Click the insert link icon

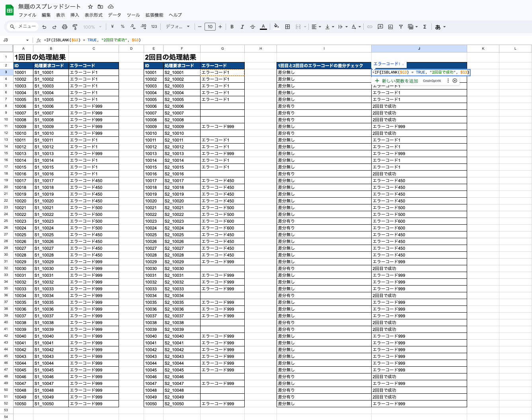pyautogui.click(x=370, y=27)
